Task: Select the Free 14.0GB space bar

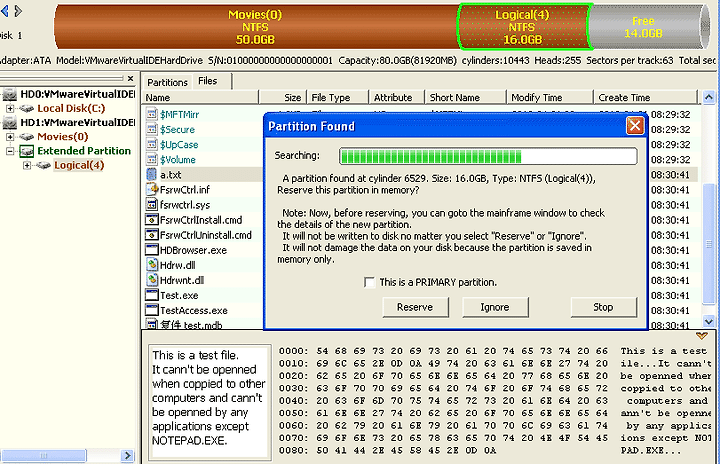Action: (x=643, y=27)
